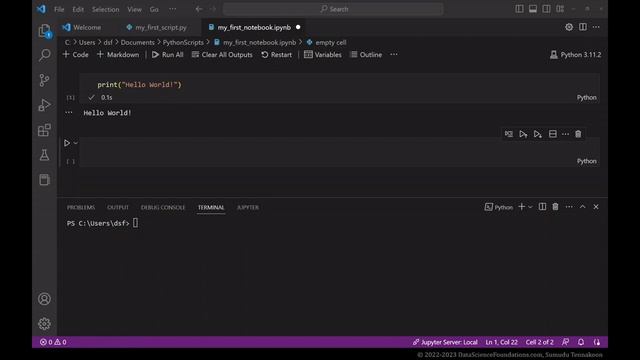The height and width of the screenshot is (360, 640).
Task: Open first cell output actions ellipsis
Action: point(69,113)
